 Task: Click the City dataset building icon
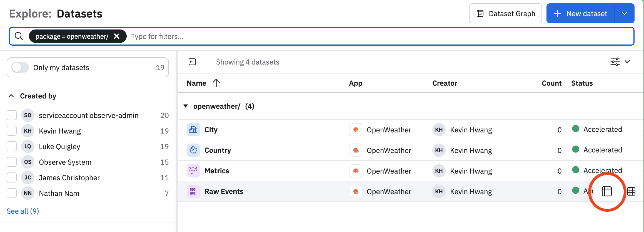pyautogui.click(x=193, y=130)
